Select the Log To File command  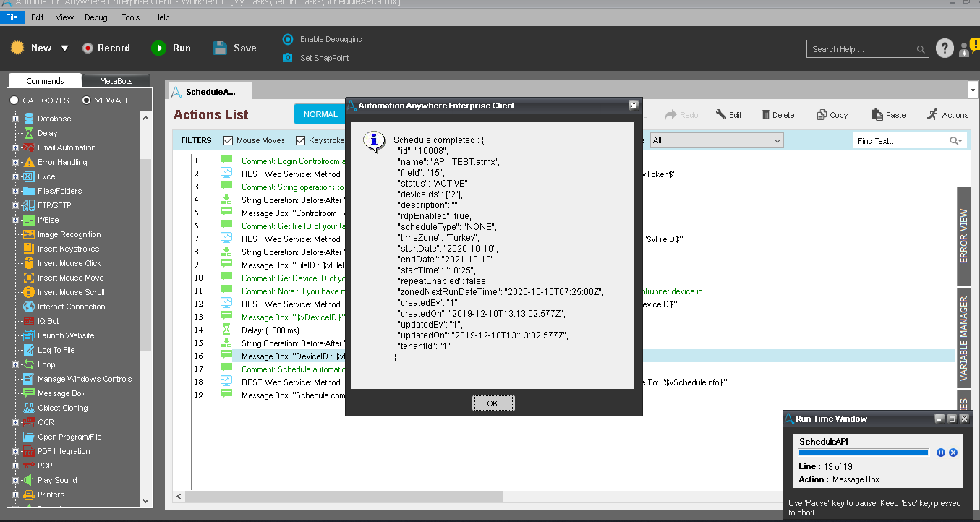pos(56,350)
